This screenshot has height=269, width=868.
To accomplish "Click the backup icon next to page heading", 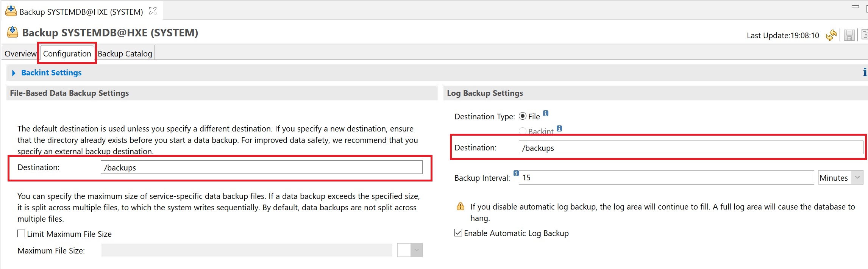I will [x=12, y=33].
